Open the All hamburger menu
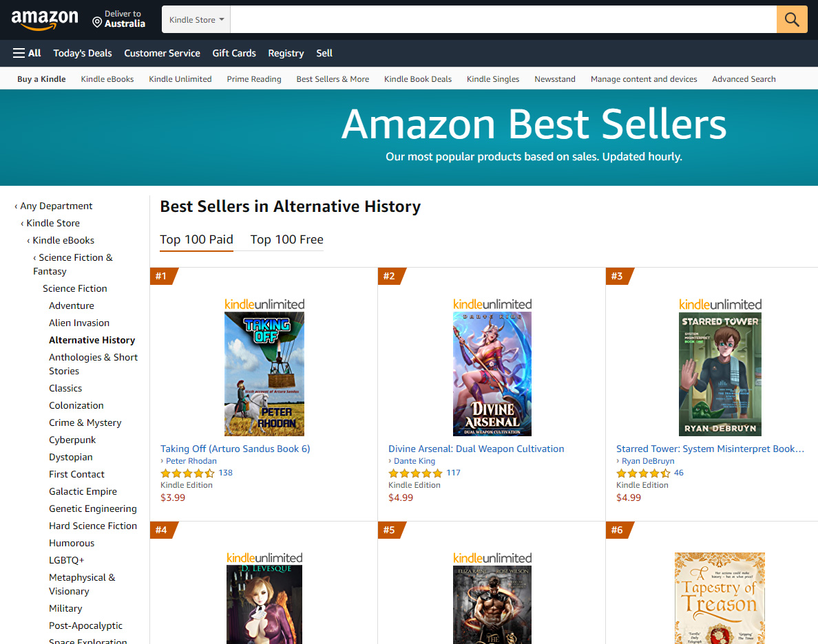Viewport: 818px width, 644px height. [27, 53]
